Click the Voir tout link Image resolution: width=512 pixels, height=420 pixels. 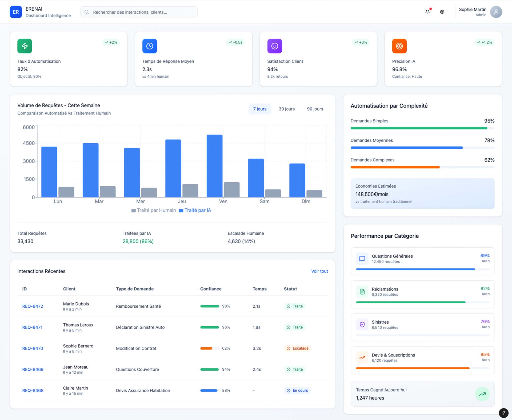pyautogui.click(x=319, y=271)
